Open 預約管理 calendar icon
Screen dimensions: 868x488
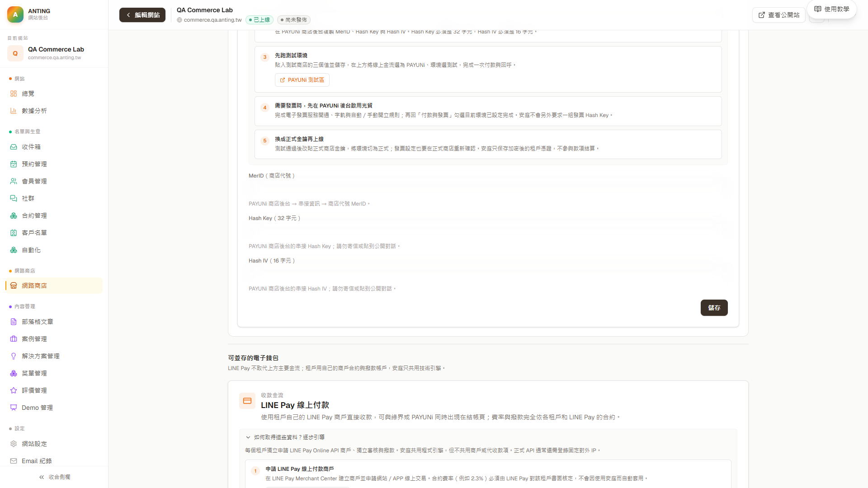(x=14, y=164)
